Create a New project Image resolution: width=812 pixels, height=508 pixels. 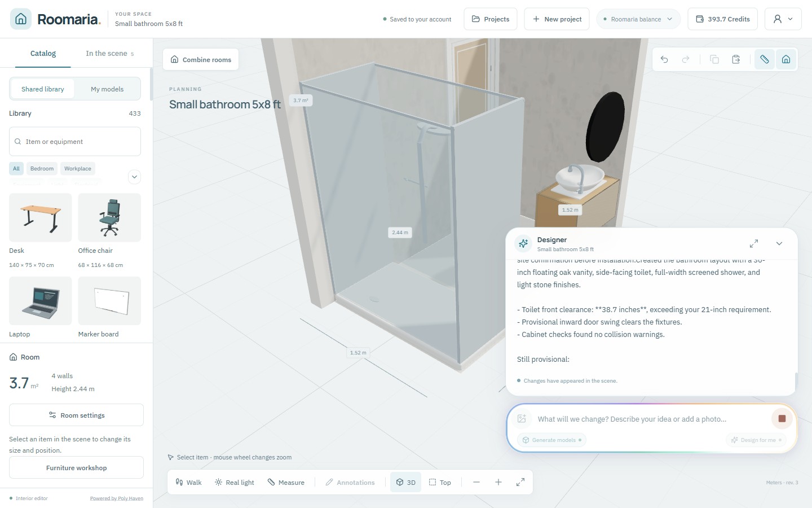click(x=557, y=19)
